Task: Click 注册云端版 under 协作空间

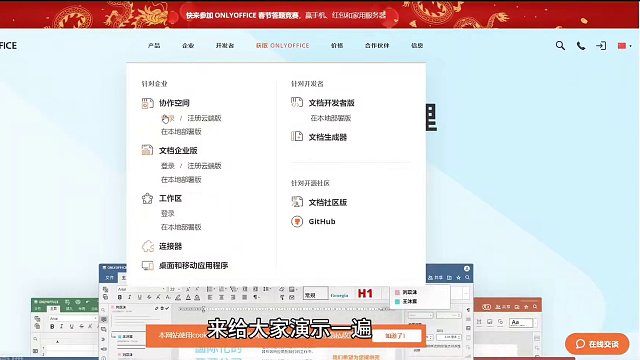Action: tap(204, 118)
